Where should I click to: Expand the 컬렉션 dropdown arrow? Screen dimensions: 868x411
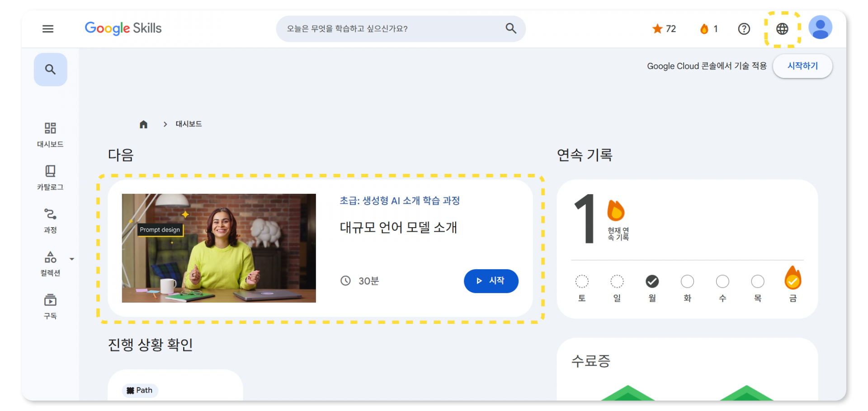pos(72,259)
